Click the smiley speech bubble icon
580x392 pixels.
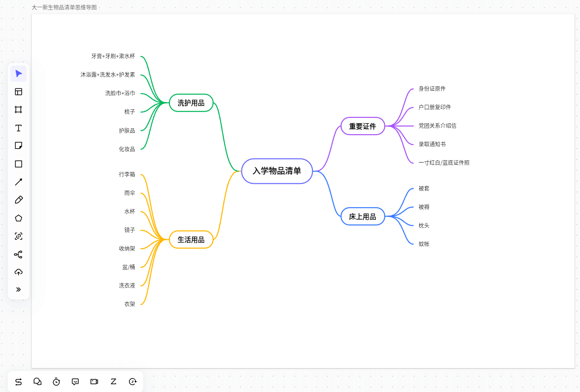coord(75,382)
